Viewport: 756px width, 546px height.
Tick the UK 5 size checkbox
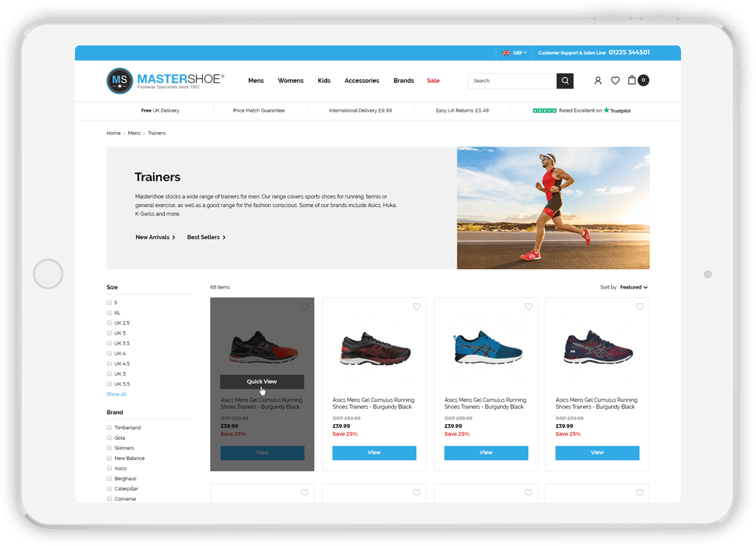point(110,374)
